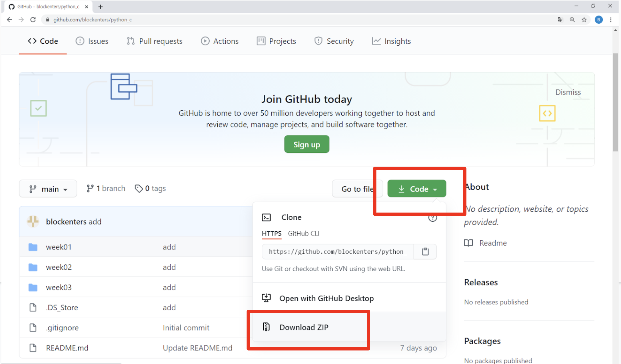Click the browser reload page icon
621x364 pixels.
(x=33, y=20)
